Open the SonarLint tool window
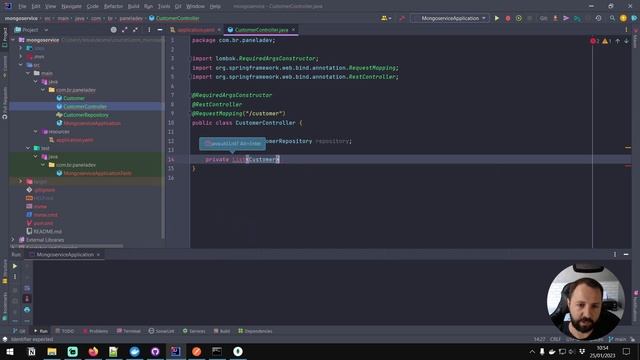 coord(162,331)
